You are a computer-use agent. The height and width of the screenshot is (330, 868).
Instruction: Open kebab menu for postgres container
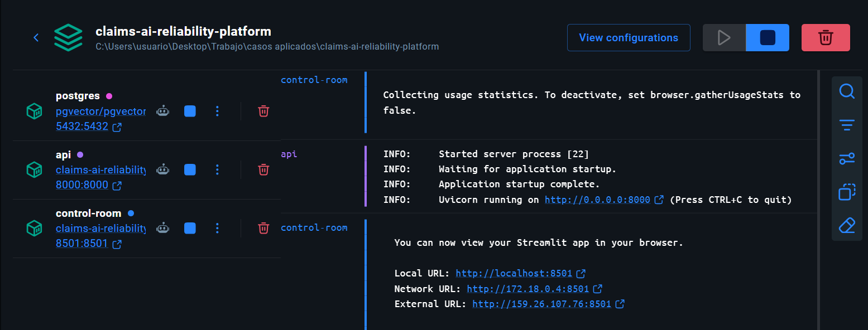(217, 111)
